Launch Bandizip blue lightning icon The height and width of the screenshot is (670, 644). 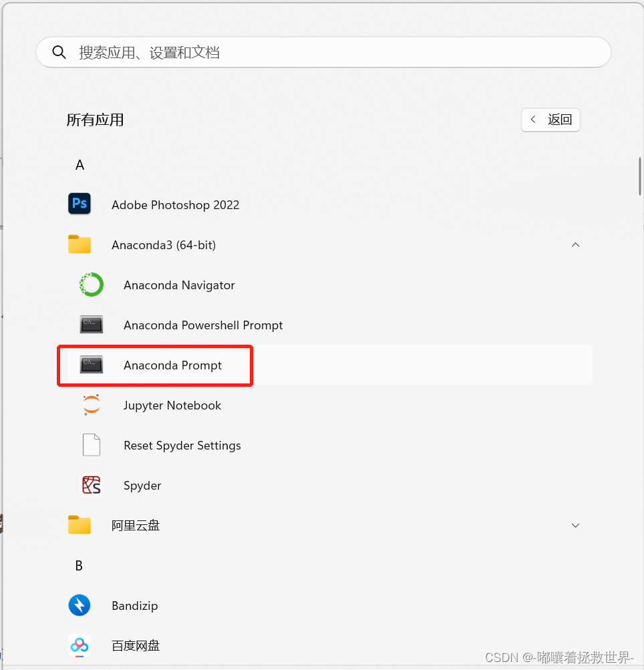click(79, 605)
